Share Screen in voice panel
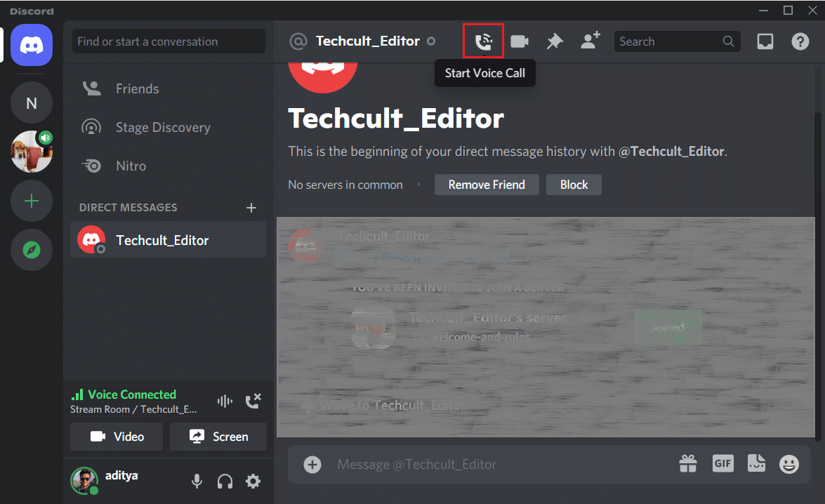This screenshot has width=825, height=504. point(218,437)
